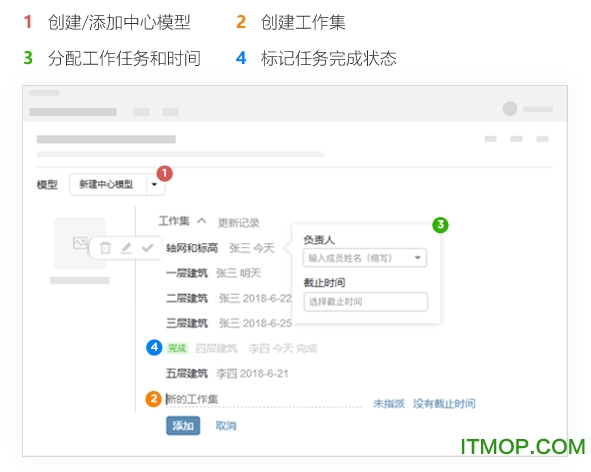Select the 三层建筑 workset row

(x=229, y=323)
